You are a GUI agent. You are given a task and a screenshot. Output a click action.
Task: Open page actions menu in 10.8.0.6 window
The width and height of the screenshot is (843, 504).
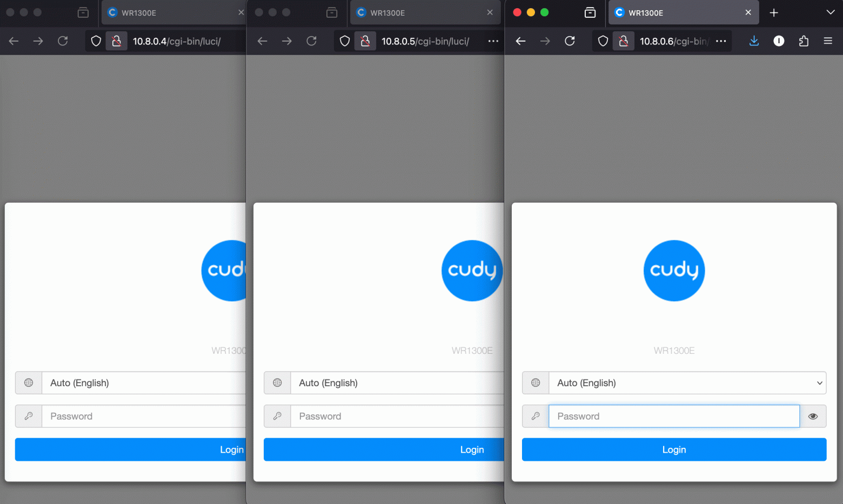(721, 41)
